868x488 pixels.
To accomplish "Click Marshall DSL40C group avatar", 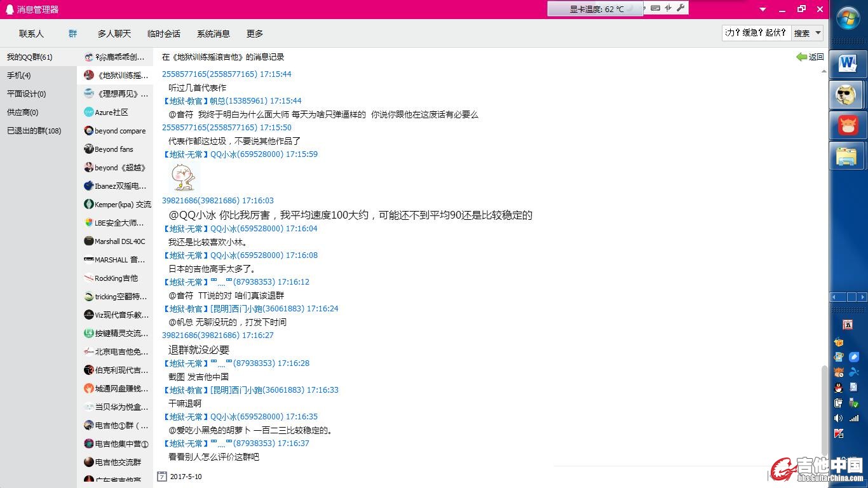I will click(89, 241).
